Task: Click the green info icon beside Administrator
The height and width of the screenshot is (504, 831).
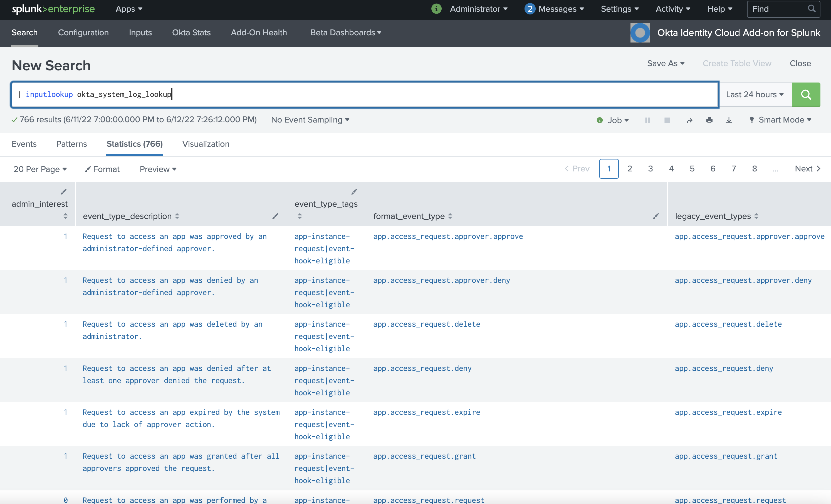Action: coord(436,9)
